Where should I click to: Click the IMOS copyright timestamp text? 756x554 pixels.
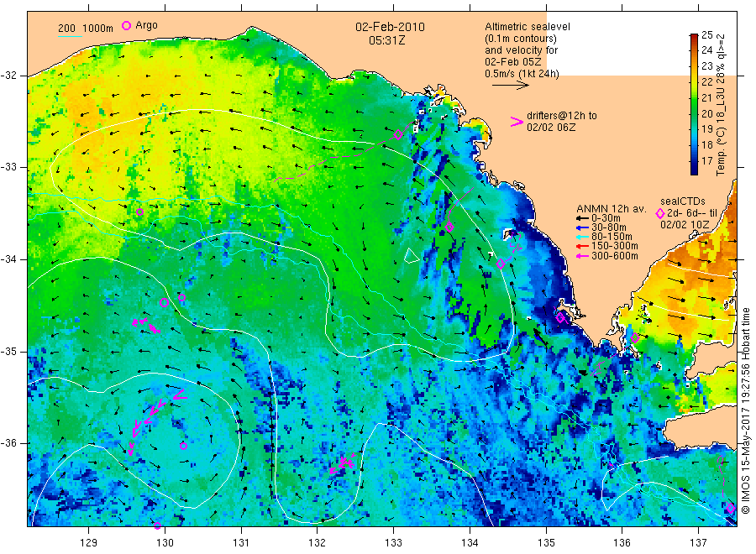click(x=745, y=410)
